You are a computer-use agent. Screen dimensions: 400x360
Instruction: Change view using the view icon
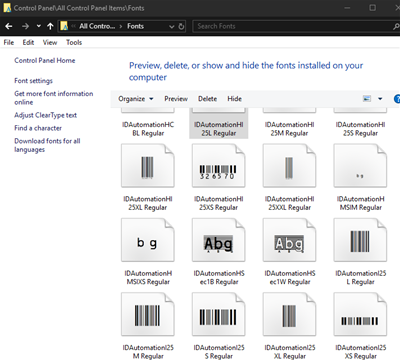(x=367, y=99)
